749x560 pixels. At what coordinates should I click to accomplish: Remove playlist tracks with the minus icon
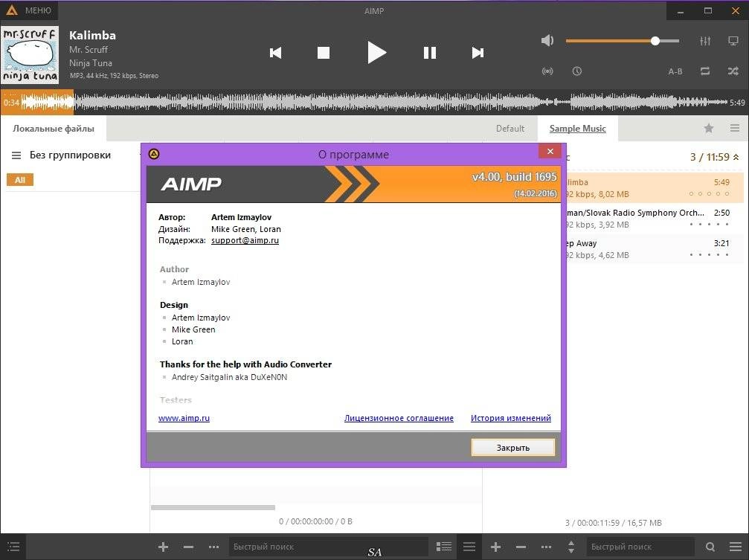(521, 547)
